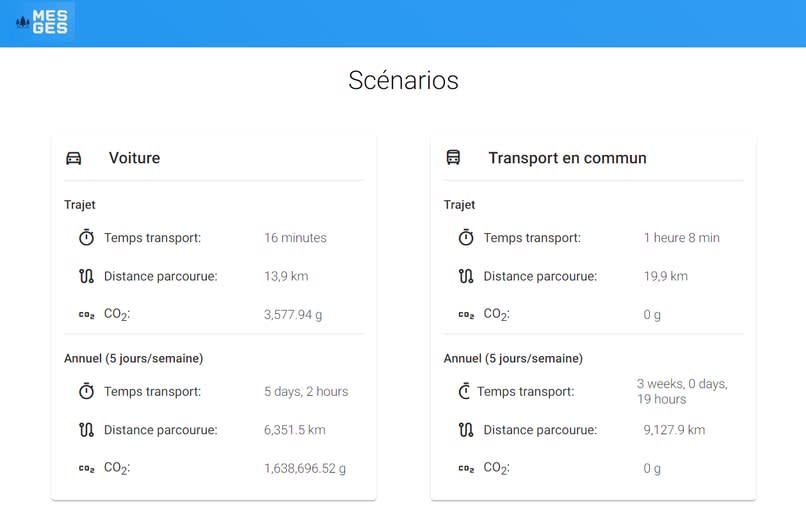
Task: Click the route icon for transit annual distance
Action: 466,430
